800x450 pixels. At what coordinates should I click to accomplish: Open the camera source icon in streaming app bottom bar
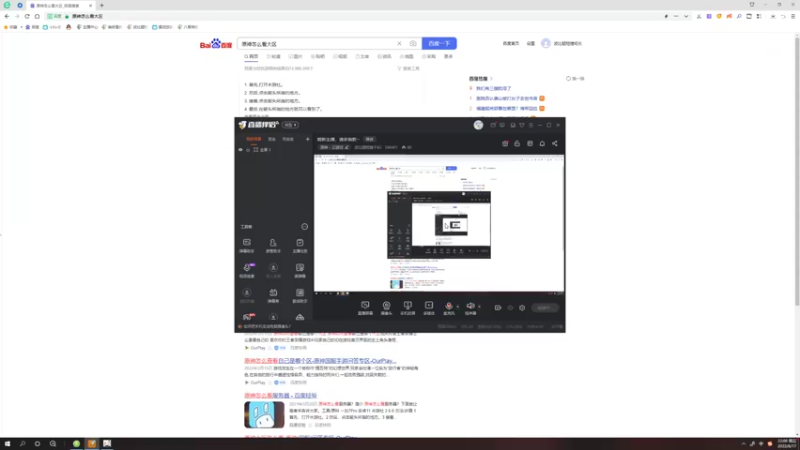pos(386,306)
